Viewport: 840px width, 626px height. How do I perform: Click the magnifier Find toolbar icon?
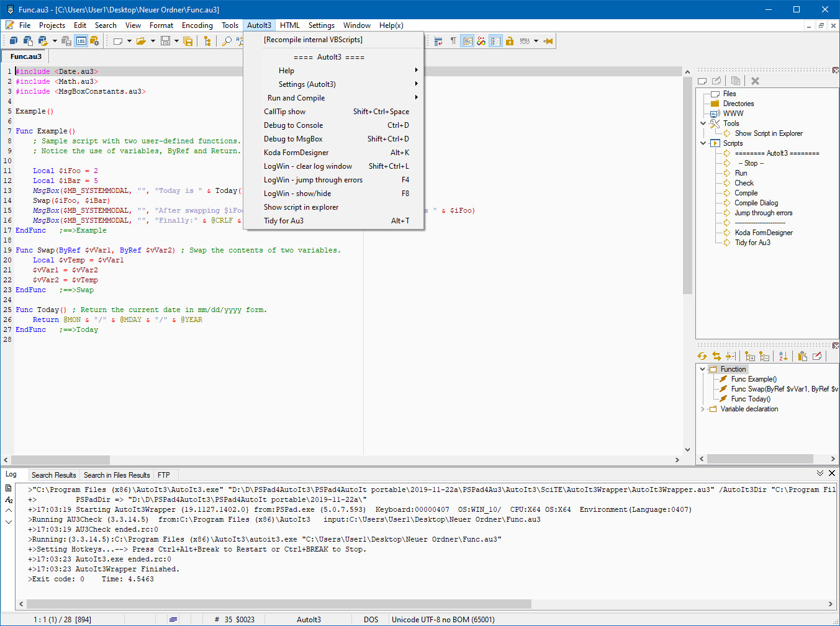(x=227, y=41)
